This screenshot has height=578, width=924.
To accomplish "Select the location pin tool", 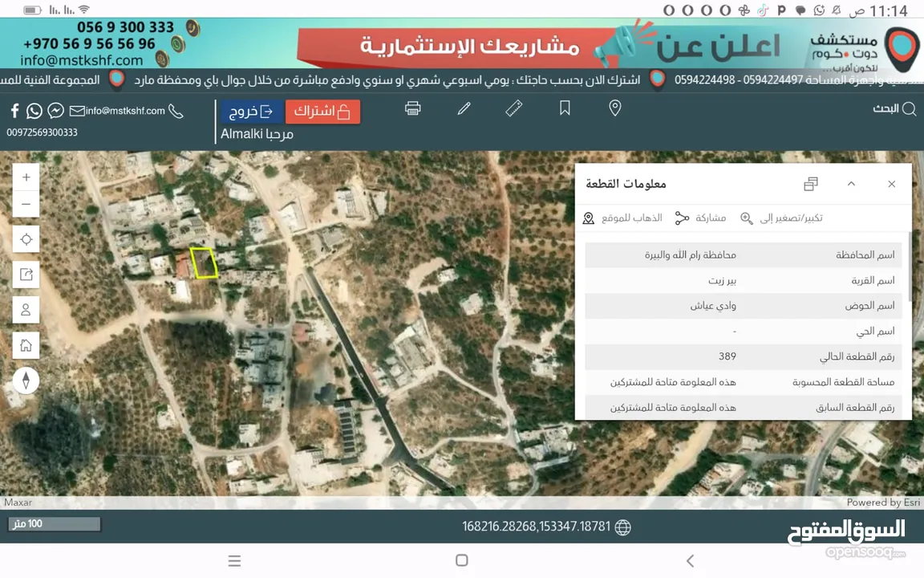I will 615,108.
